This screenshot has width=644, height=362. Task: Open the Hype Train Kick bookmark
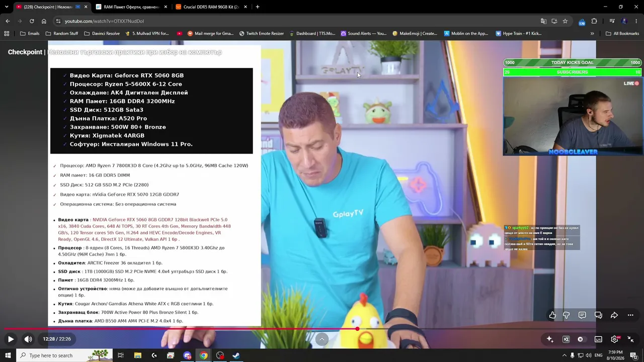click(x=519, y=34)
